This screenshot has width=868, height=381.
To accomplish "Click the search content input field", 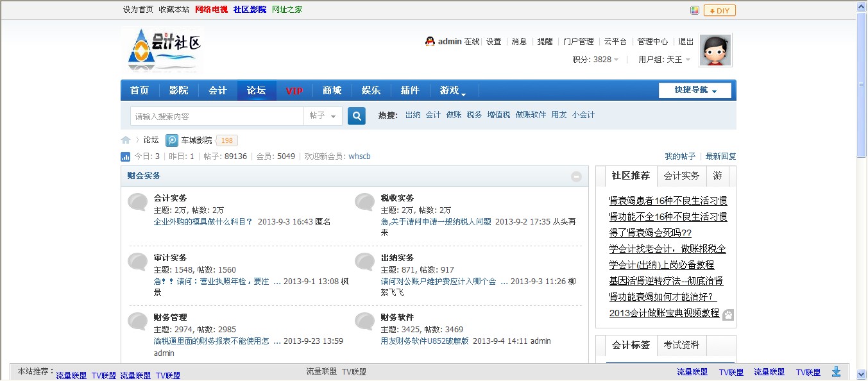I will [x=217, y=116].
